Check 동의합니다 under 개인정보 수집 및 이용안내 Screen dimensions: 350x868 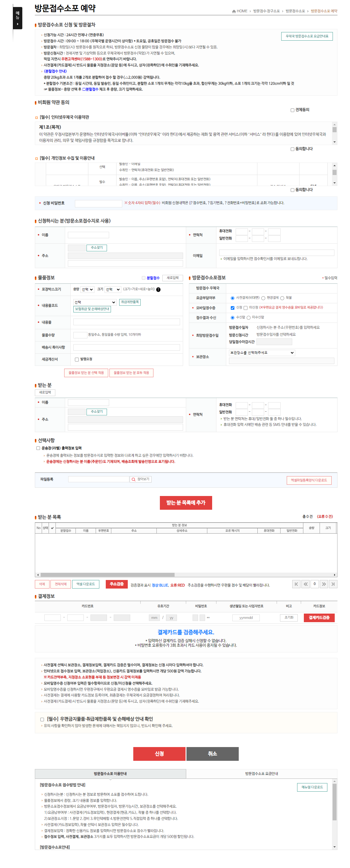pyautogui.click(x=292, y=190)
